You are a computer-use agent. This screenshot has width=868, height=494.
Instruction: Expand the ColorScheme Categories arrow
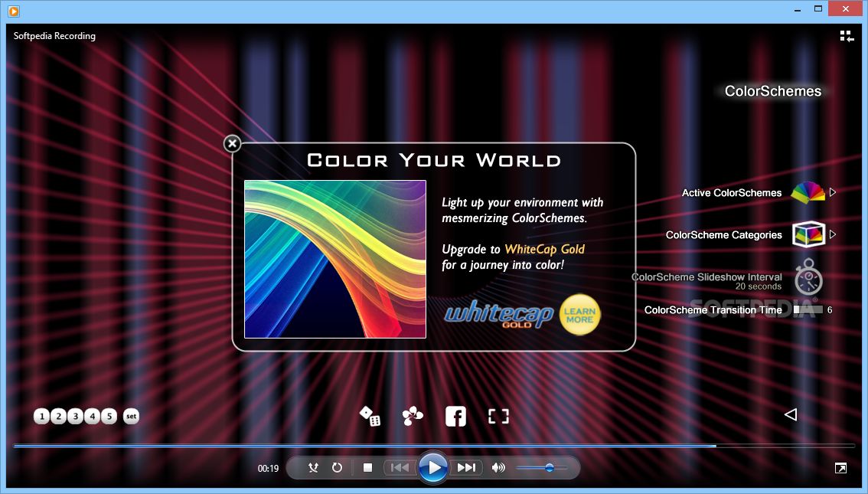[833, 234]
